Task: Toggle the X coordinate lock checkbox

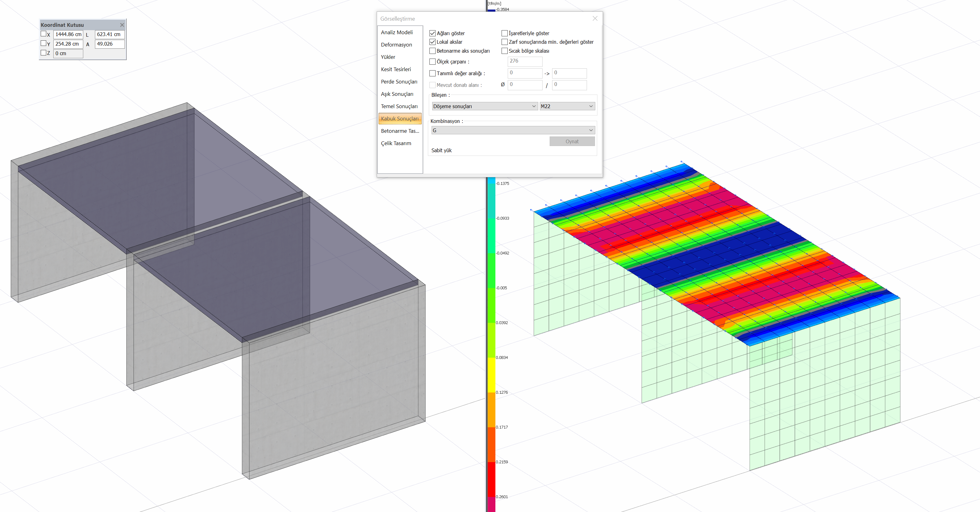Action: tap(43, 34)
